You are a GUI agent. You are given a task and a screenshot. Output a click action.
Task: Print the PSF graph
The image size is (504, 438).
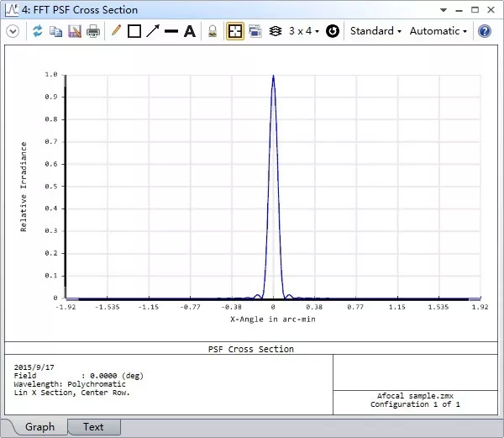[x=93, y=31]
